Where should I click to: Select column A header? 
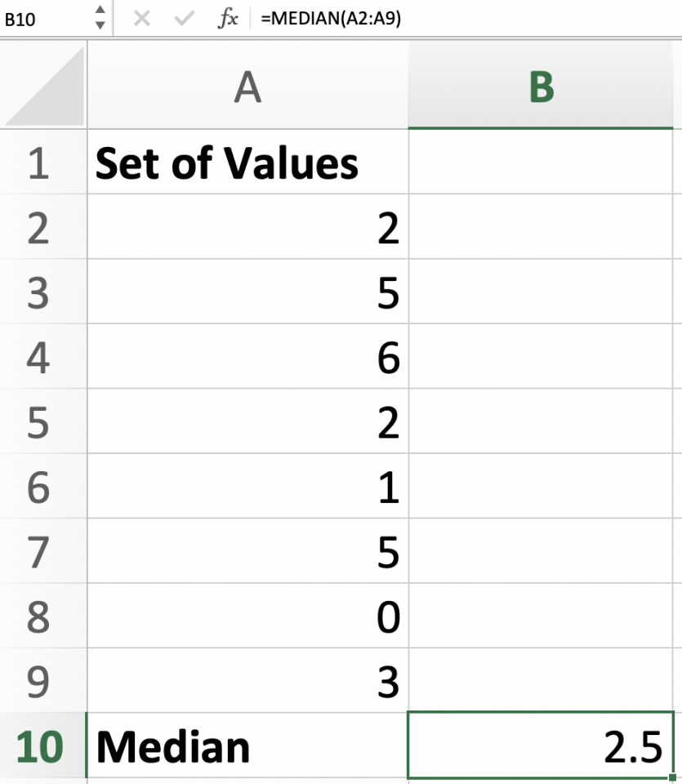pos(247,86)
